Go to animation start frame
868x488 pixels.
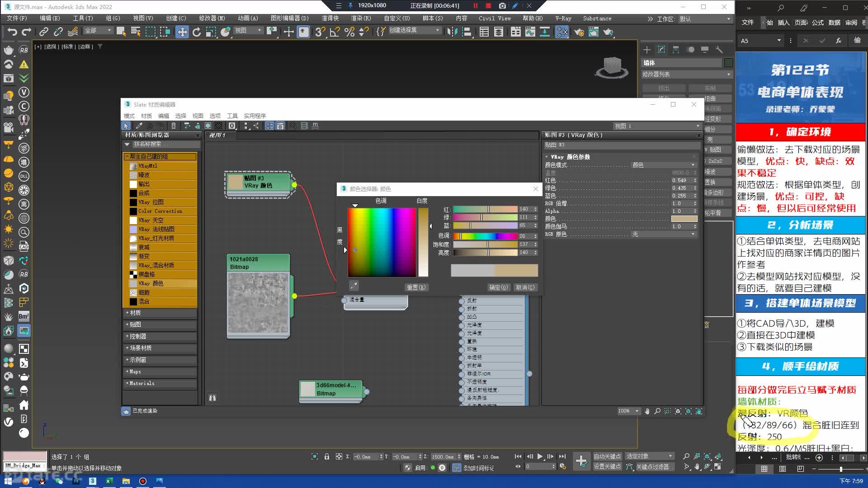coord(518,456)
